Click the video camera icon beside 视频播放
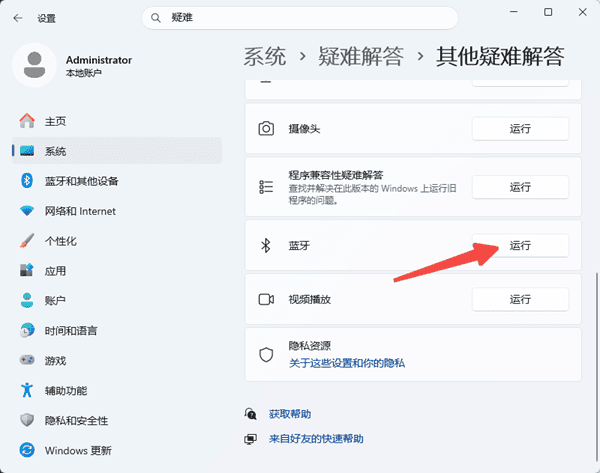Screen dimensions: 600x473 click(266, 299)
